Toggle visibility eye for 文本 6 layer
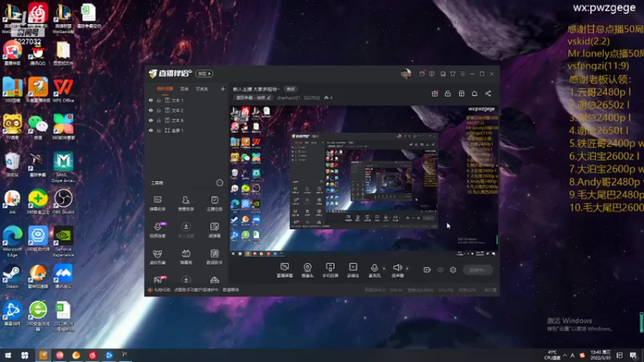The height and width of the screenshot is (362, 644). point(151,120)
